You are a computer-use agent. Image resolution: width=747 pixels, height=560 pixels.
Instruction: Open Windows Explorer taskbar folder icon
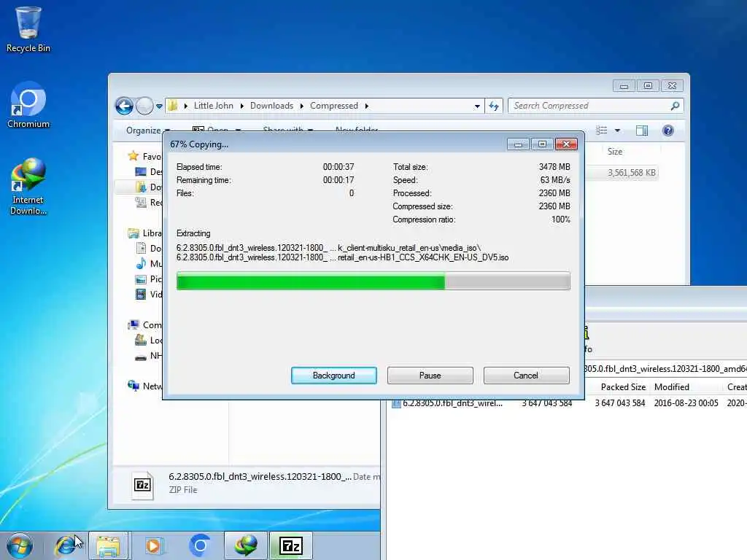click(108, 545)
